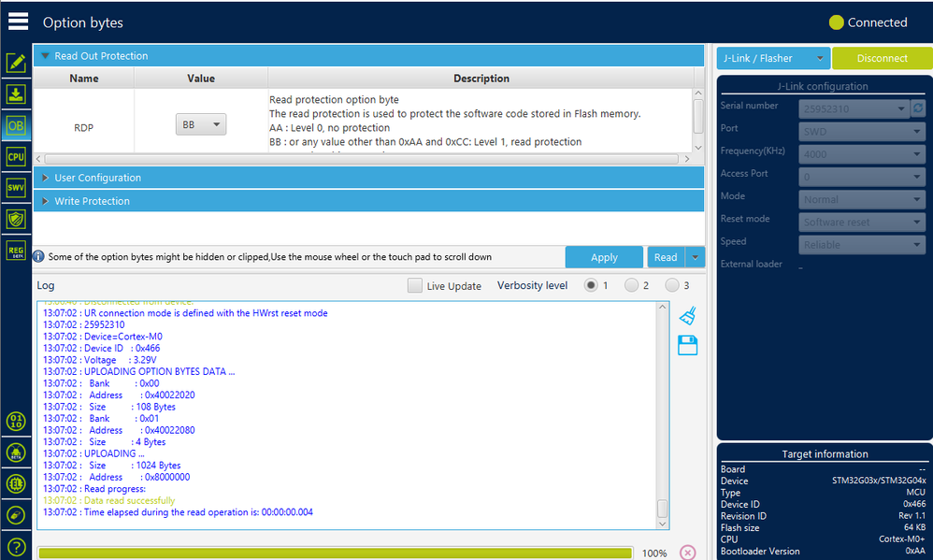Click the log scrollbar thumb

click(x=662, y=509)
